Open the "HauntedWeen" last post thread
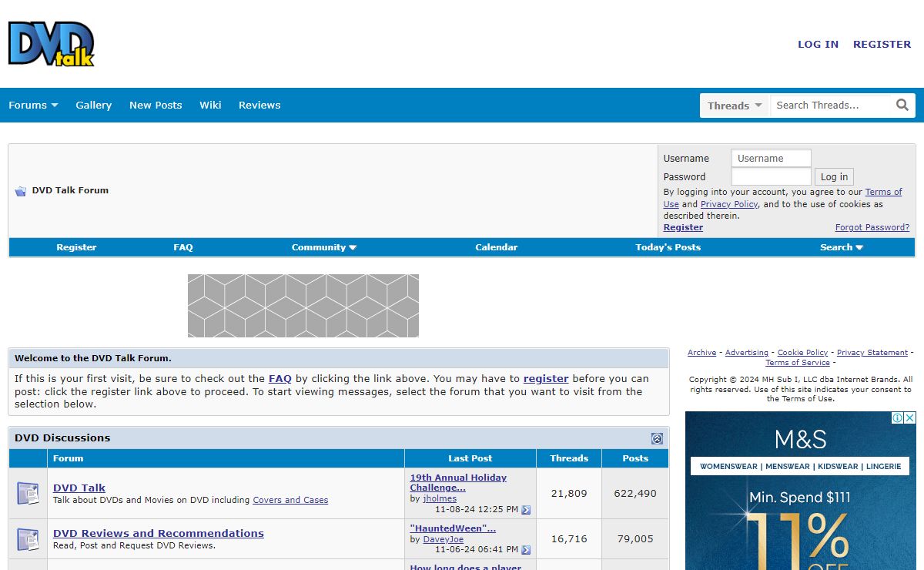The height and width of the screenshot is (570, 924). pos(453,528)
